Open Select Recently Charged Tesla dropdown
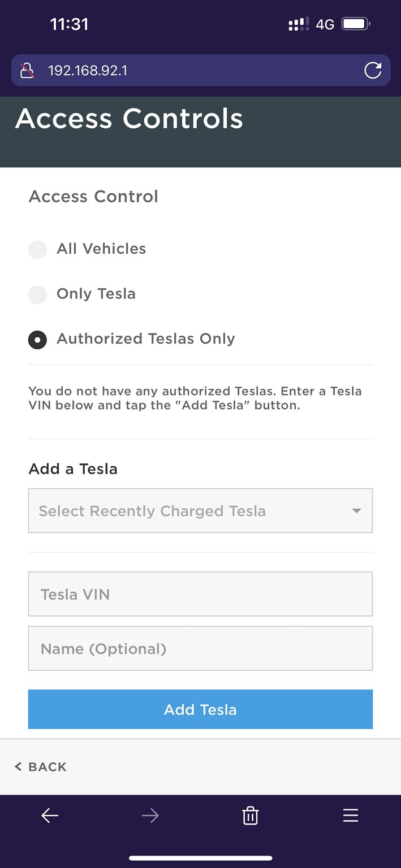 tap(192, 511)
